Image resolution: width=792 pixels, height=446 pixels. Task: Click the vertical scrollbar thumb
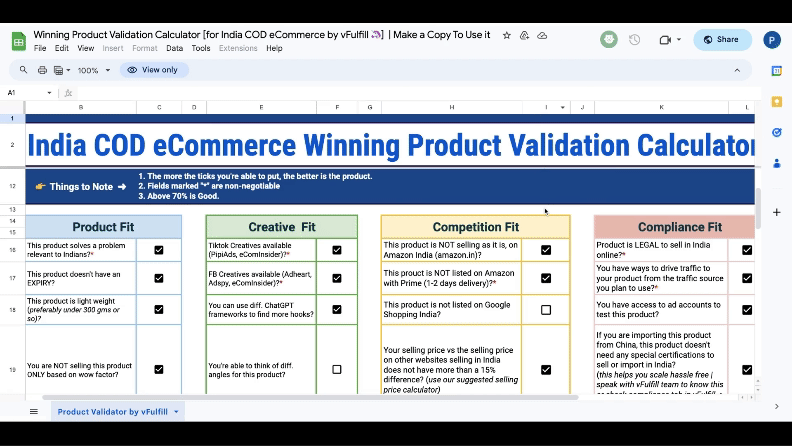coord(758,208)
